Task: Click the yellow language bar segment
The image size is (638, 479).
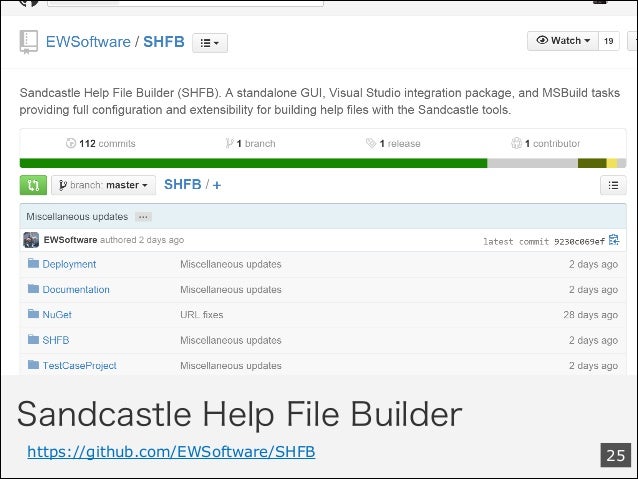Action: [612, 163]
